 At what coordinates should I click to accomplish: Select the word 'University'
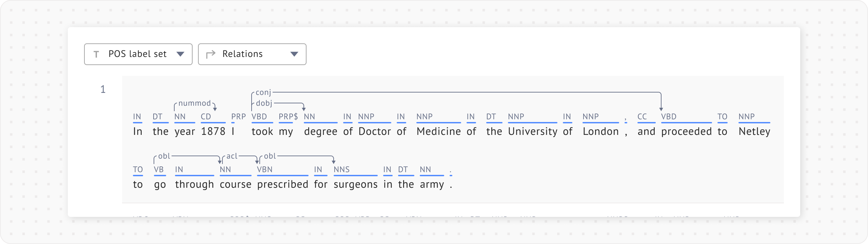532,131
